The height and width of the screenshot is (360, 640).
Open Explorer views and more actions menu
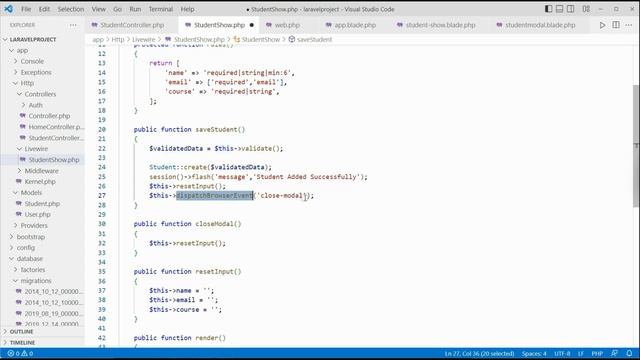pyautogui.click(x=73, y=25)
